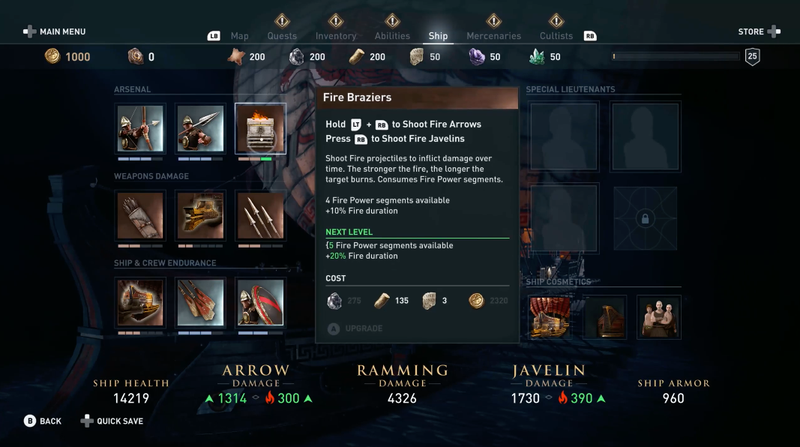Image resolution: width=800 pixels, height=447 pixels.
Task: Click the Back button
Action: 43,421
